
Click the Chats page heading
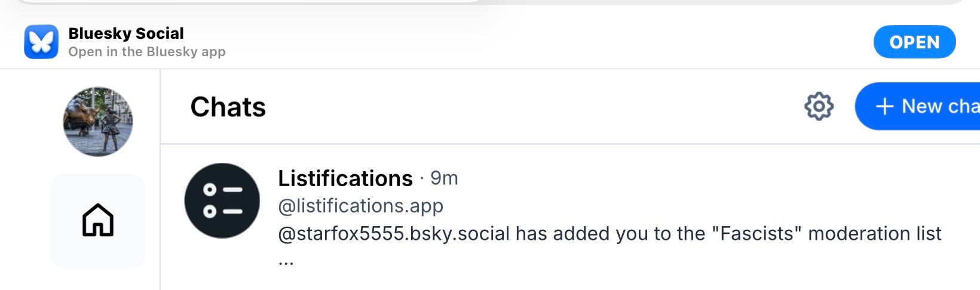click(x=228, y=107)
